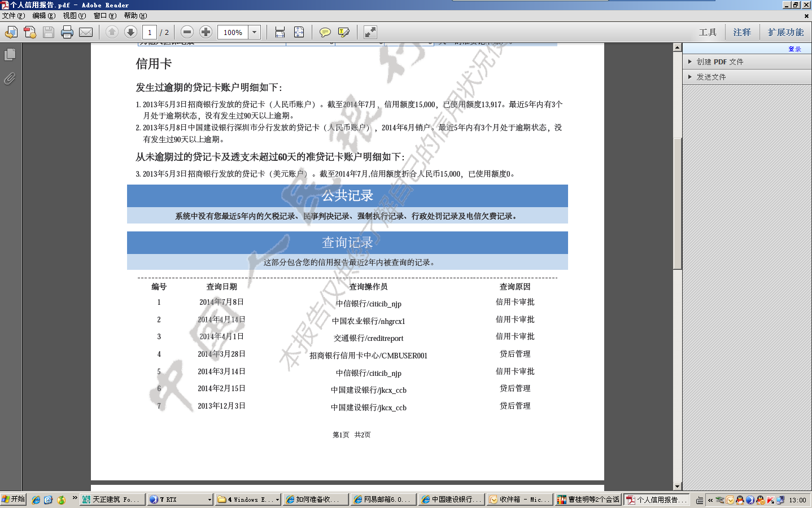Go to previous page arrow
Screen dimensions: 812x508
[112, 32]
